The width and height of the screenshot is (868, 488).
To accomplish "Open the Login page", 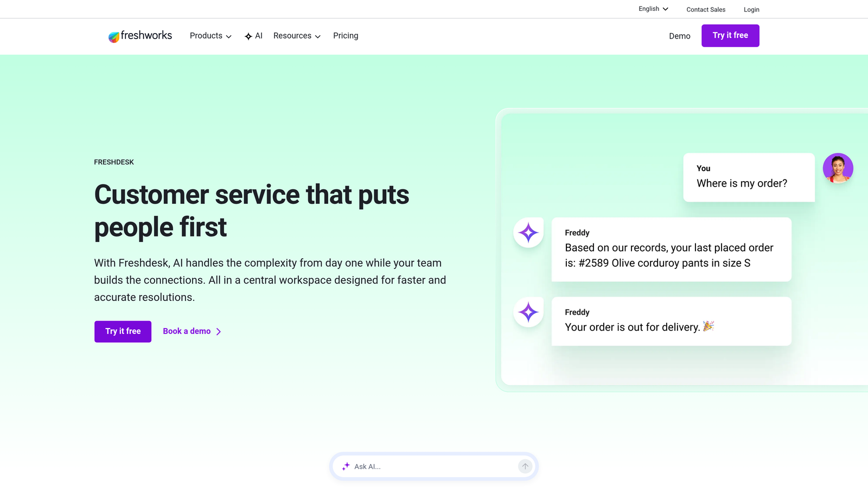I will (x=751, y=9).
